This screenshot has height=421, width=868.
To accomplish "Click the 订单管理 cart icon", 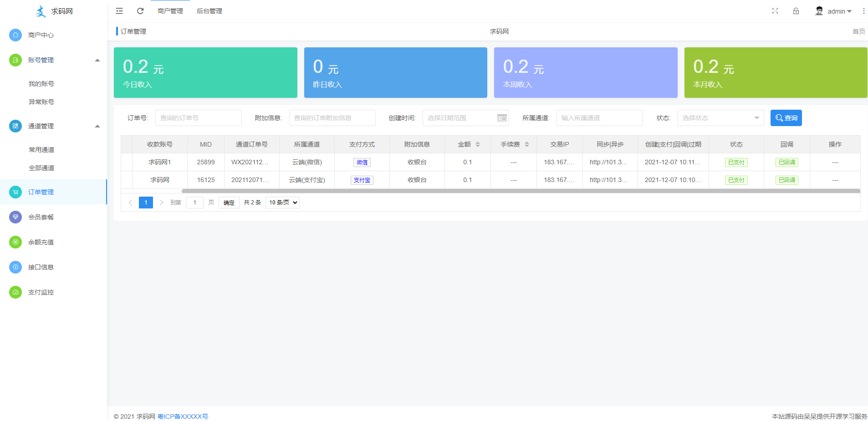I will point(15,192).
